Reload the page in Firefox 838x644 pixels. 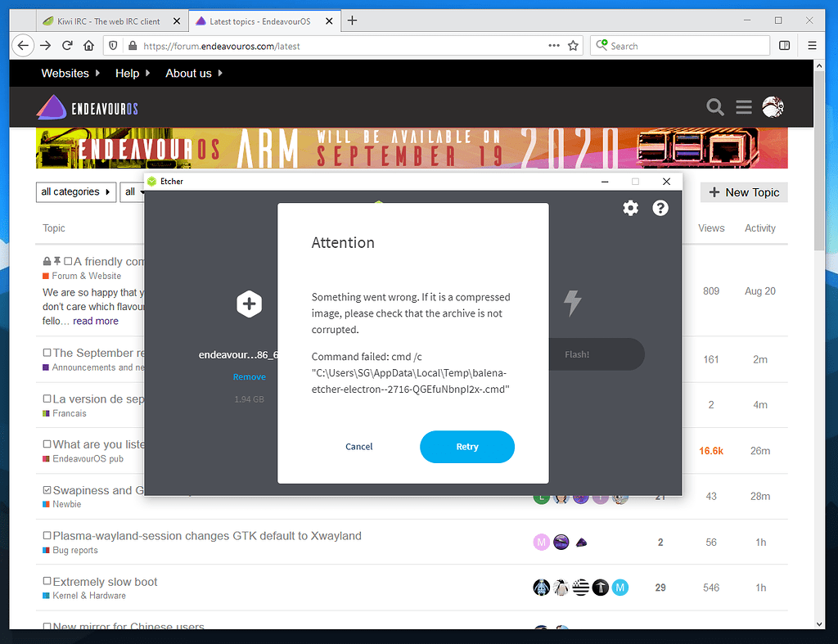click(x=67, y=46)
